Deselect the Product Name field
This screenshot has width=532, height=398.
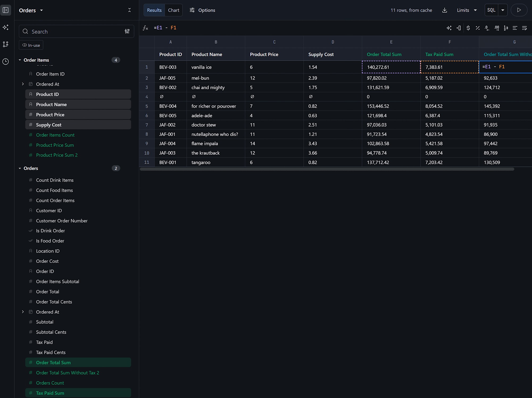tap(78, 104)
